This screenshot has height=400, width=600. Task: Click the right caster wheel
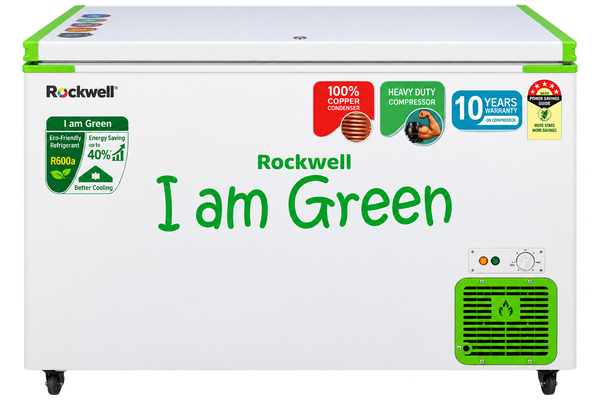pyautogui.click(x=548, y=382)
